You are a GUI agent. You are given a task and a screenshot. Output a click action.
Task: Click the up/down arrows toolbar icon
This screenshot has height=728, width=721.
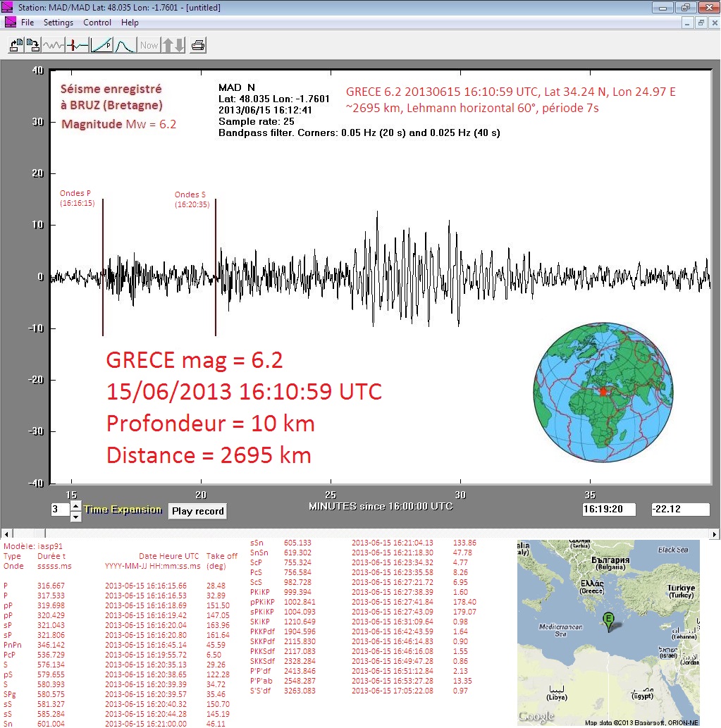tap(173, 46)
